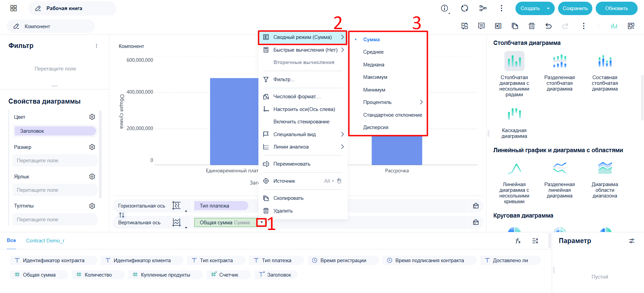Click the swap axes arrows icon
644x293 pixels.
coord(121,215)
